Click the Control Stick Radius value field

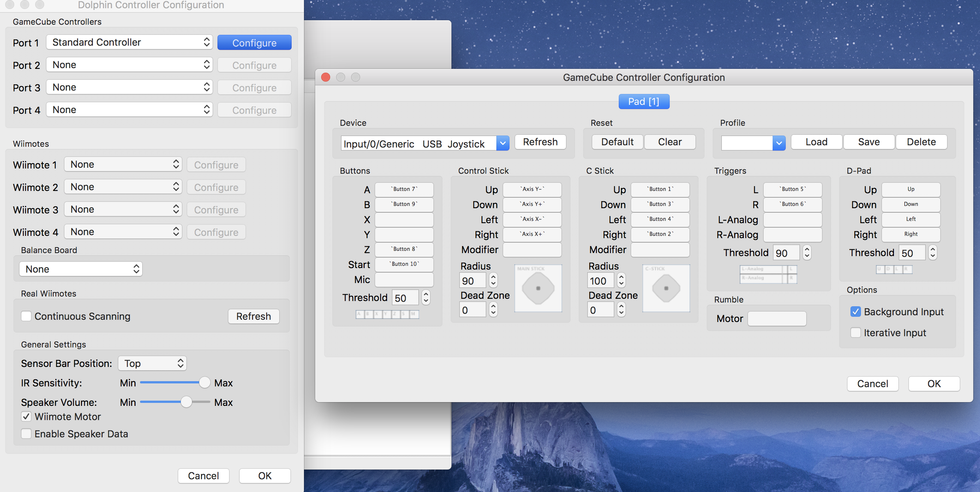pos(473,280)
